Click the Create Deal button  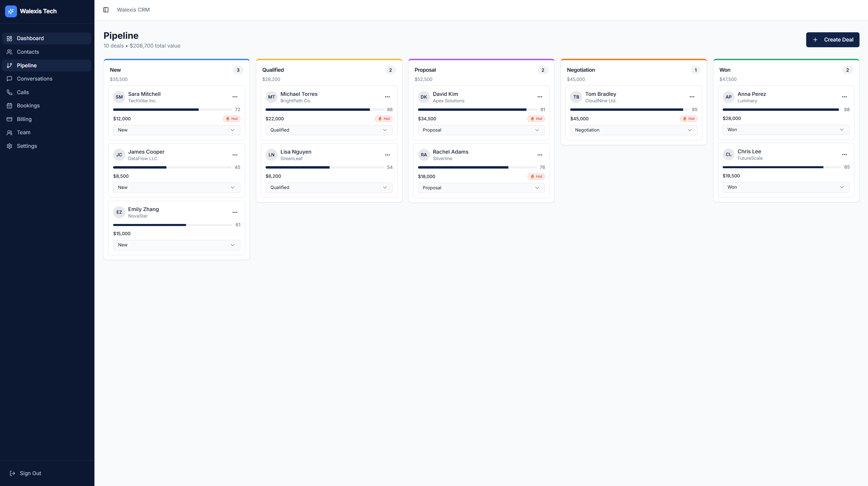(x=833, y=39)
